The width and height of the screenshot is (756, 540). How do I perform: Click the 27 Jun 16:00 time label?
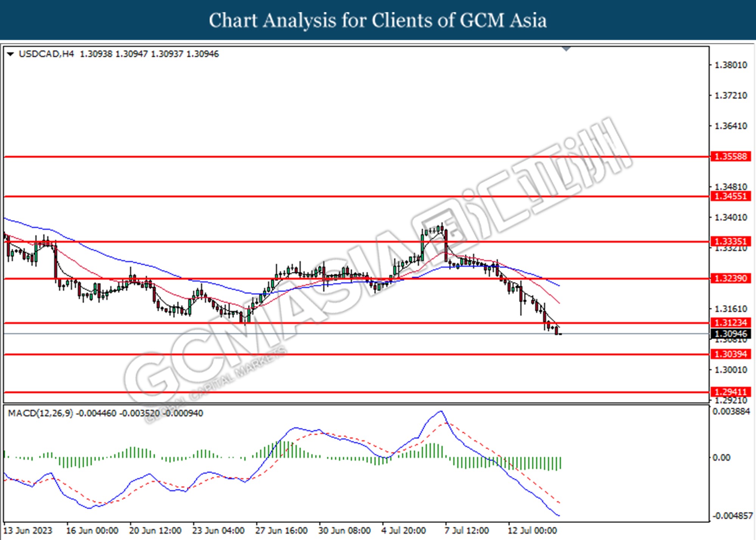[281, 531]
